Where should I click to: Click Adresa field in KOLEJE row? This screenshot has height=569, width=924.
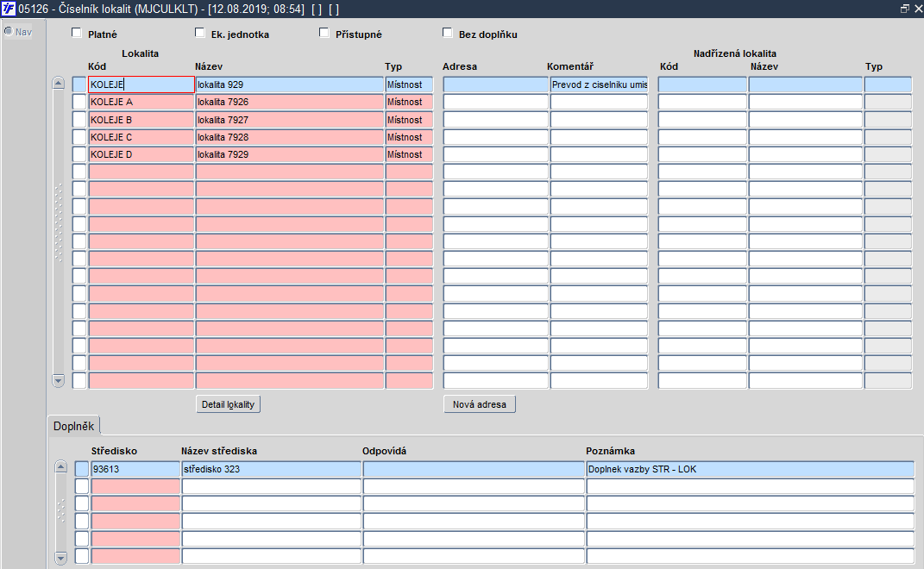(x=495, y=84)
